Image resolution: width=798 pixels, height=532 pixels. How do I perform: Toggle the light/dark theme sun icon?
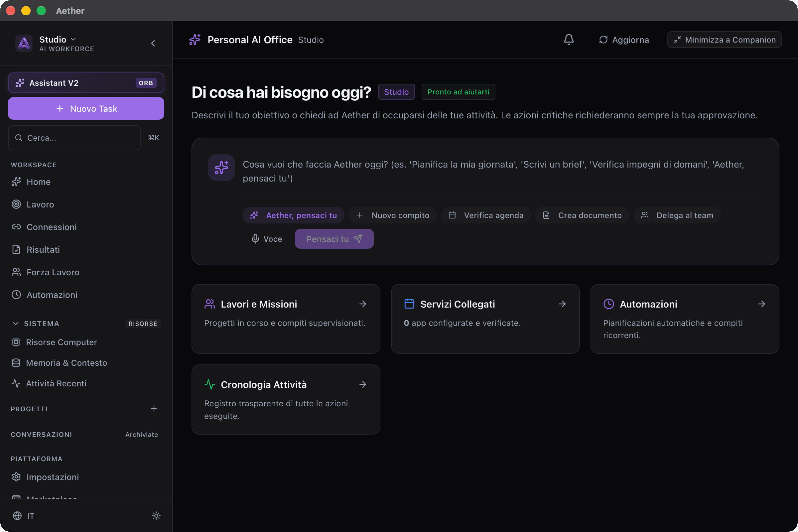tap(156, 516)
